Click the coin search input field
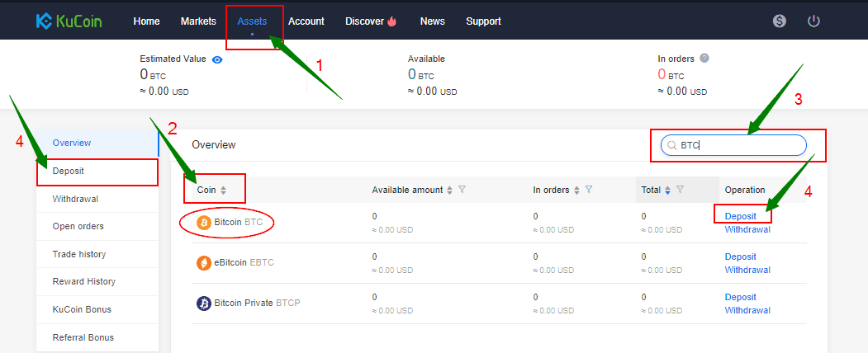868x353 pixels. pyautogui.click(x=739, y=146)
